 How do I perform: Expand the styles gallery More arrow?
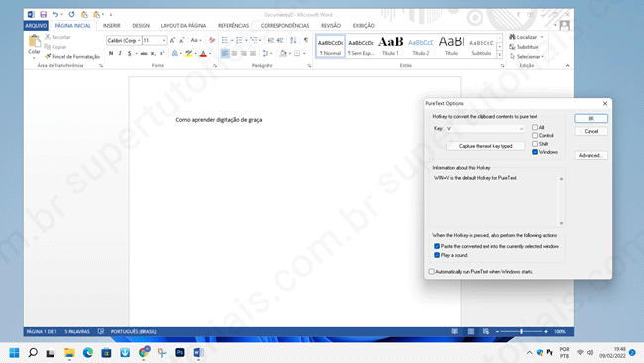(499, 55)
